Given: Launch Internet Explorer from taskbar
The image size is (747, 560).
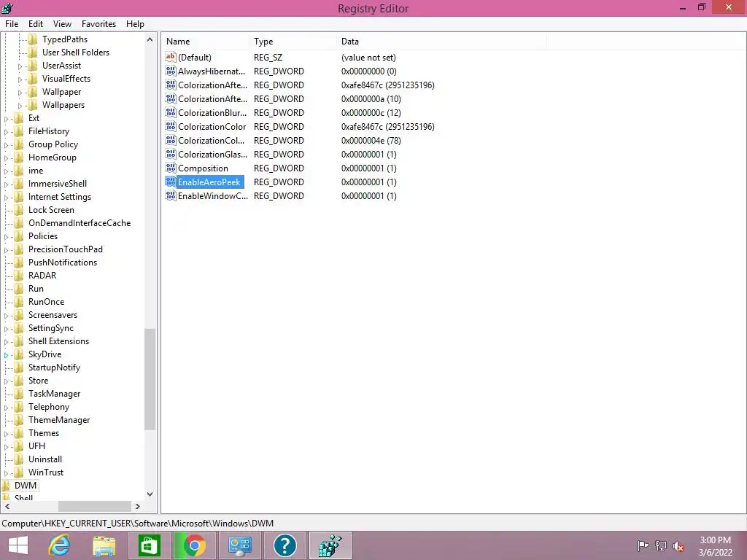Looking at the screenshot, I should tap(60, 545).
